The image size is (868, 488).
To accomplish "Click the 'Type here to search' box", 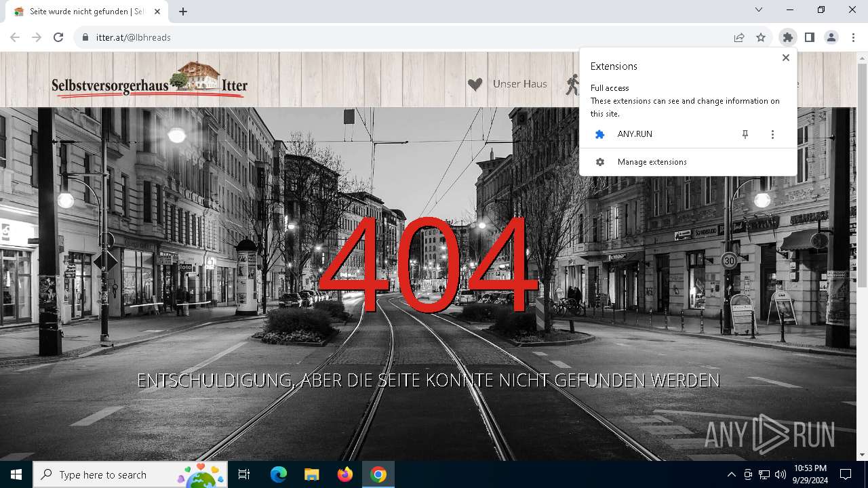I will (130, 474).
